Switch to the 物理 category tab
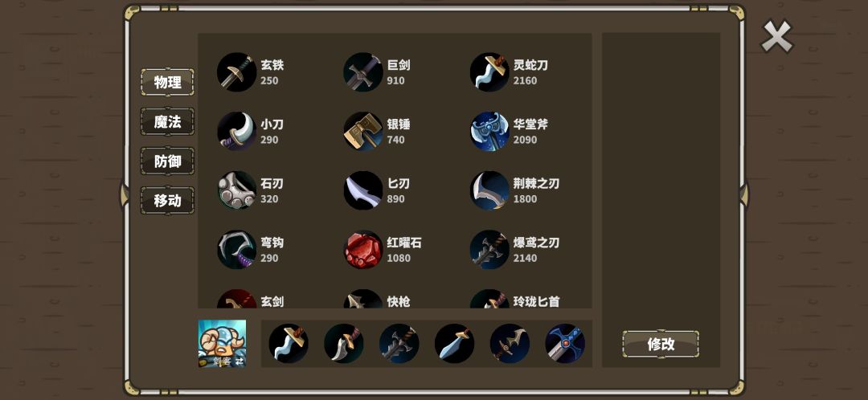868x400 pixels. coord(167,83)
